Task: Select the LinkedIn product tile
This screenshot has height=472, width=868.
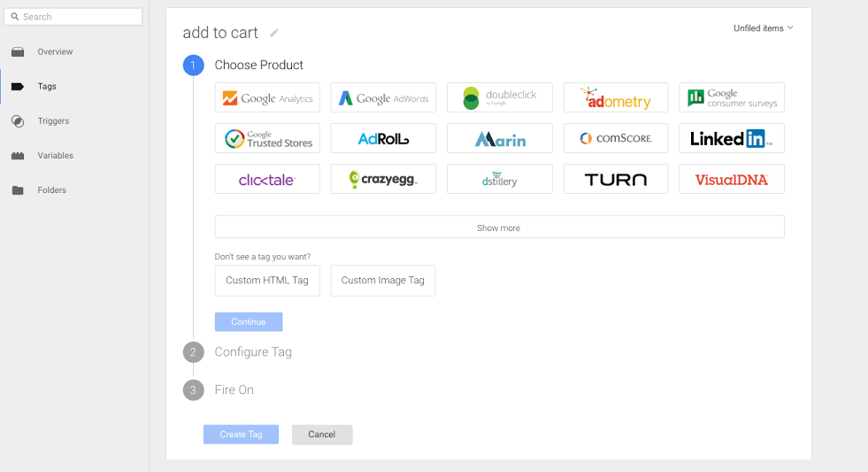Action: tap(732, 138)
